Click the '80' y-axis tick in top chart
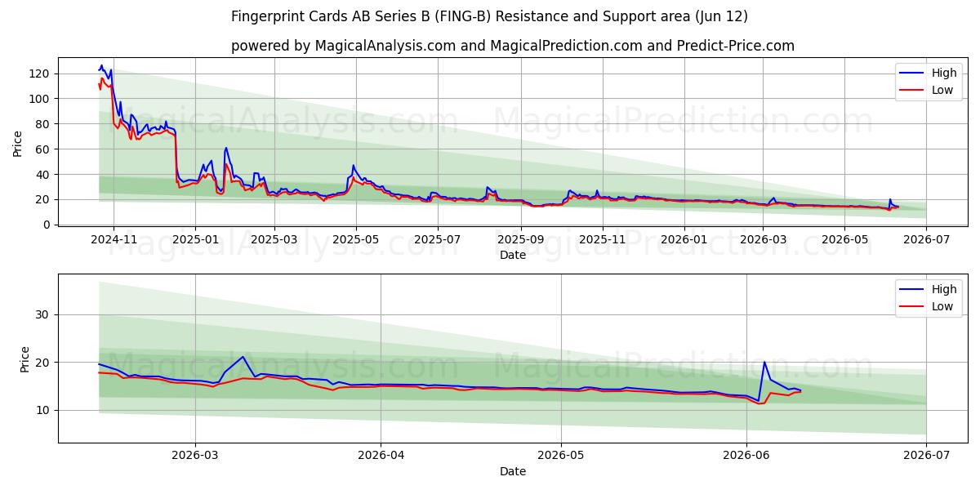The image size is (980, 490). (44, 124)
